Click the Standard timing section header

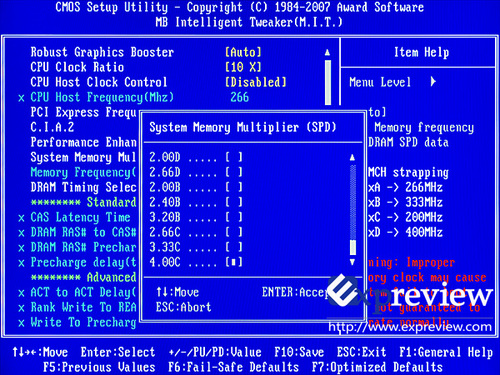click(x=84, y=202)
